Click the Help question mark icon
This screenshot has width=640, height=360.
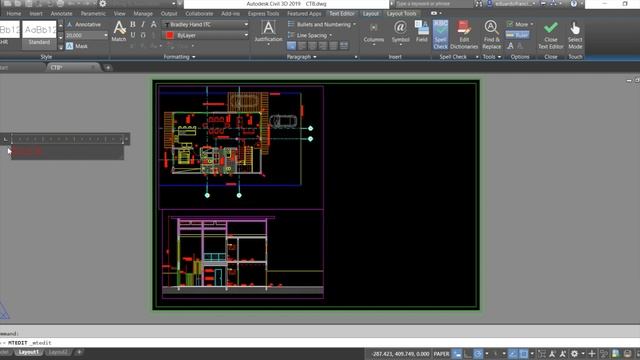pos(574,4)
